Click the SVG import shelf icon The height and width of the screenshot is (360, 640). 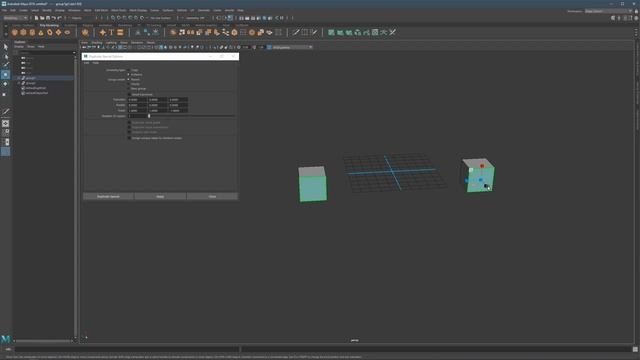[120, 32]
